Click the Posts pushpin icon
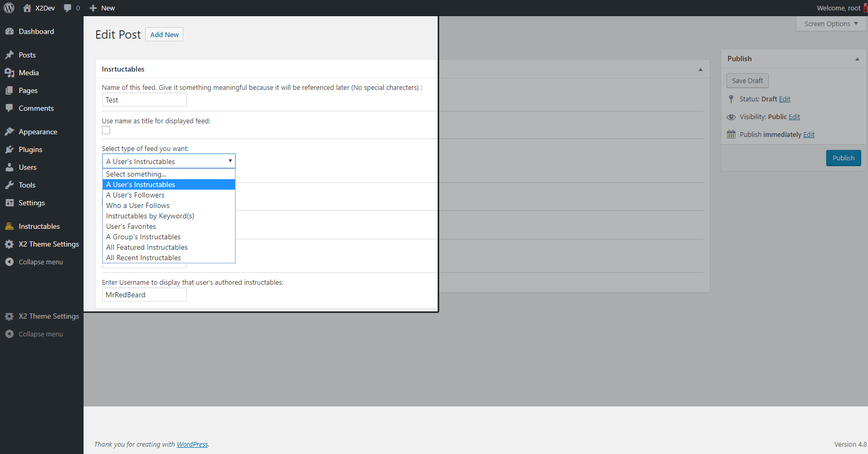Viewport: 868px width, 454px height. [9, 55]
